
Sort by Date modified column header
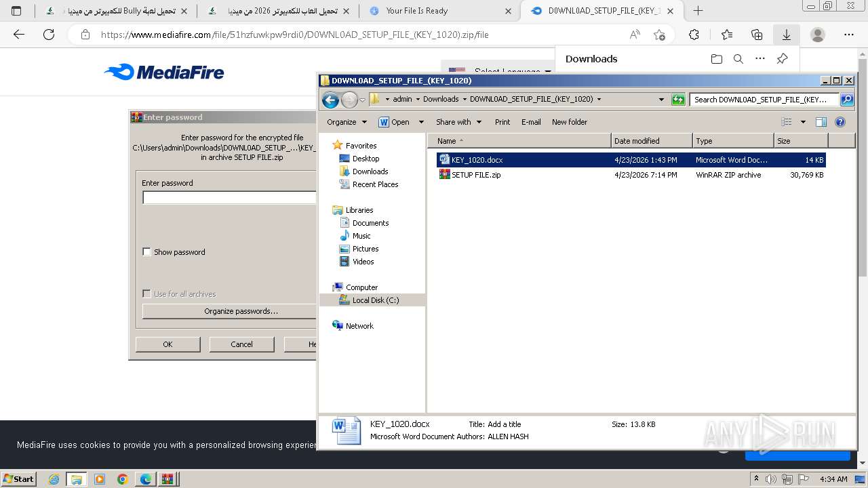[x=652, y=141]
